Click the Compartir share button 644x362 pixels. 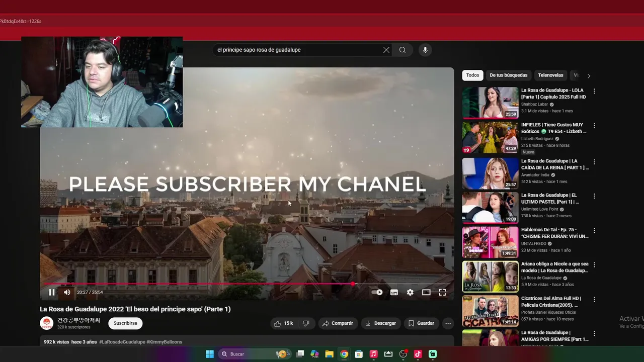[x=338, y=323]
